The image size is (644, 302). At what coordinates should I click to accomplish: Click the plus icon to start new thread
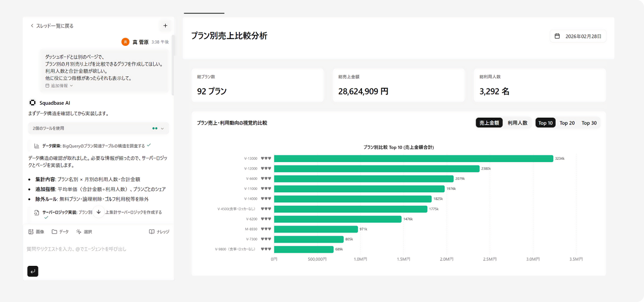(x=165, y=25)
